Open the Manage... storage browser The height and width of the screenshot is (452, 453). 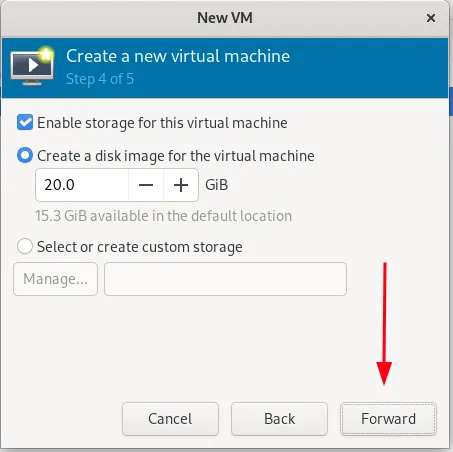pos(55,279)
